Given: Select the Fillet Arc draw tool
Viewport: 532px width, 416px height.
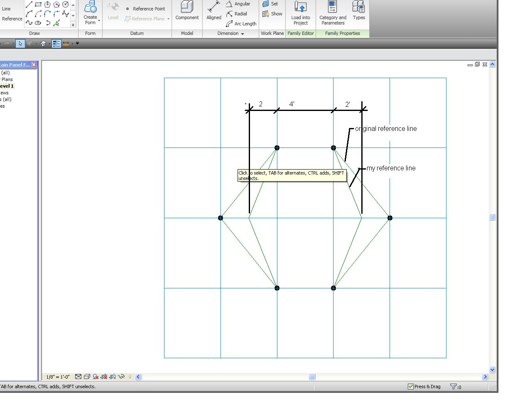Looking at the screenshot, I should [56, 14].
